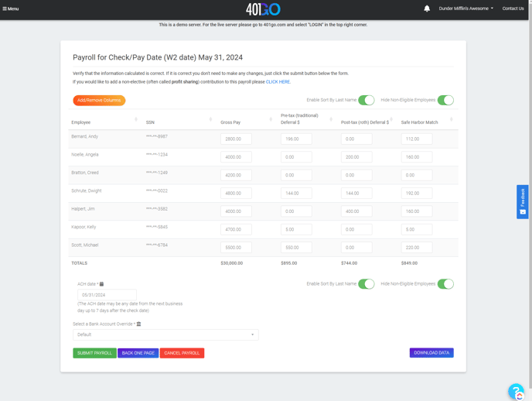
Task: Go to Contact Us
Action: 513,9
